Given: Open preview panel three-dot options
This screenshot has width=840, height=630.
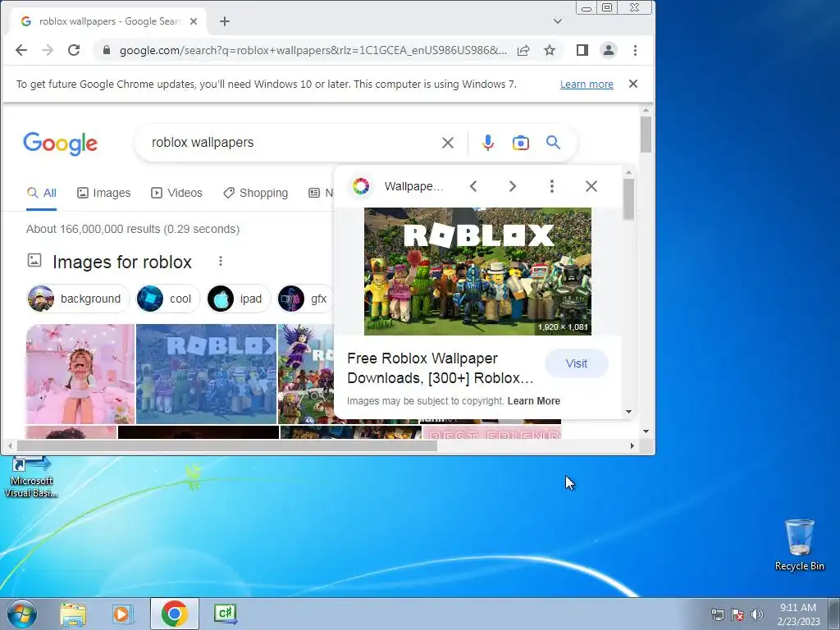Looking at the screenshot, I should (x=552, y=186).
